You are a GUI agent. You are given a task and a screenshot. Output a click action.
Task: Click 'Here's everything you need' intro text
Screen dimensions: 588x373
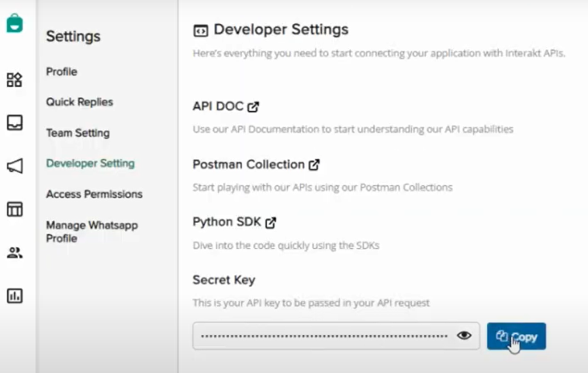point(379,54)
